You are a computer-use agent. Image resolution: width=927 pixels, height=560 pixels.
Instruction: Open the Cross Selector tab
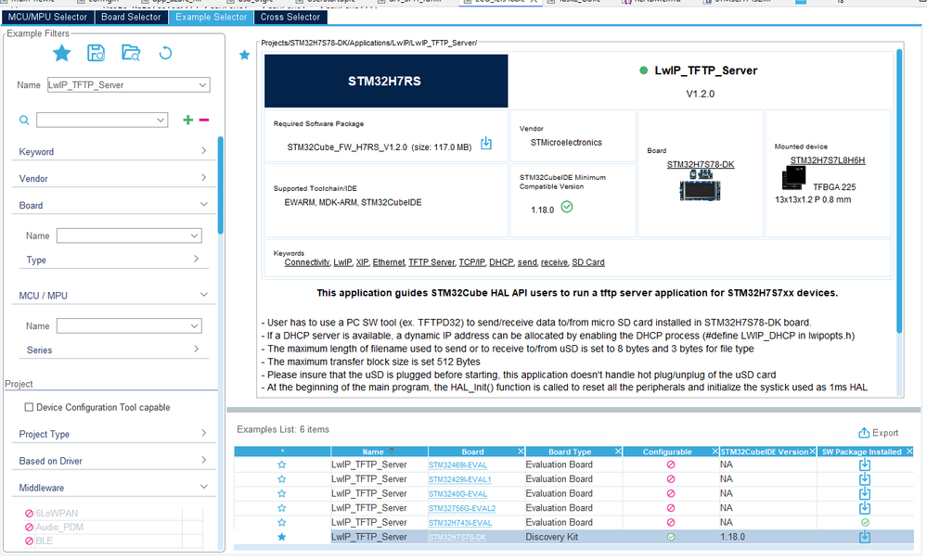[290, 17]
